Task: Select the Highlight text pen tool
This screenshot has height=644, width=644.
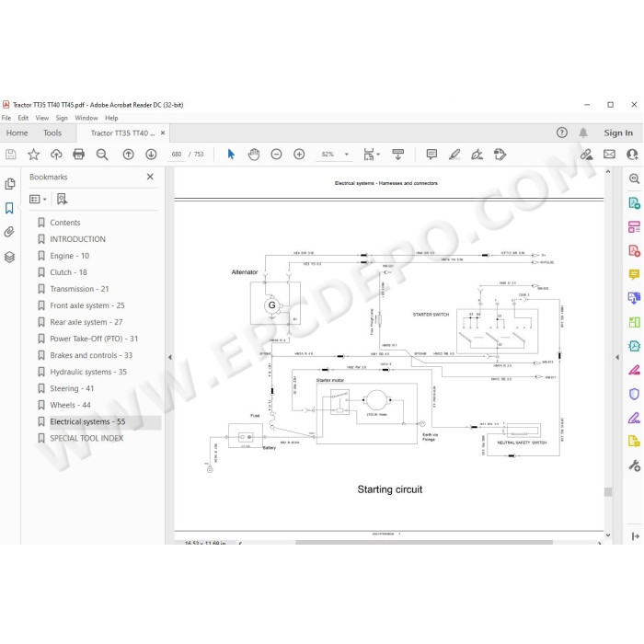Action: pyautogui.click(x=454, y=155)
